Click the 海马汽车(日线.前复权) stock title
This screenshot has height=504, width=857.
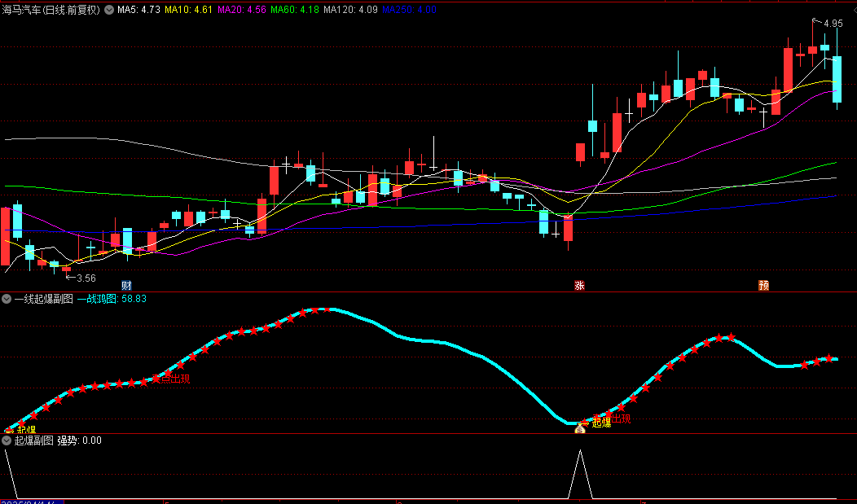pos(51,9)
